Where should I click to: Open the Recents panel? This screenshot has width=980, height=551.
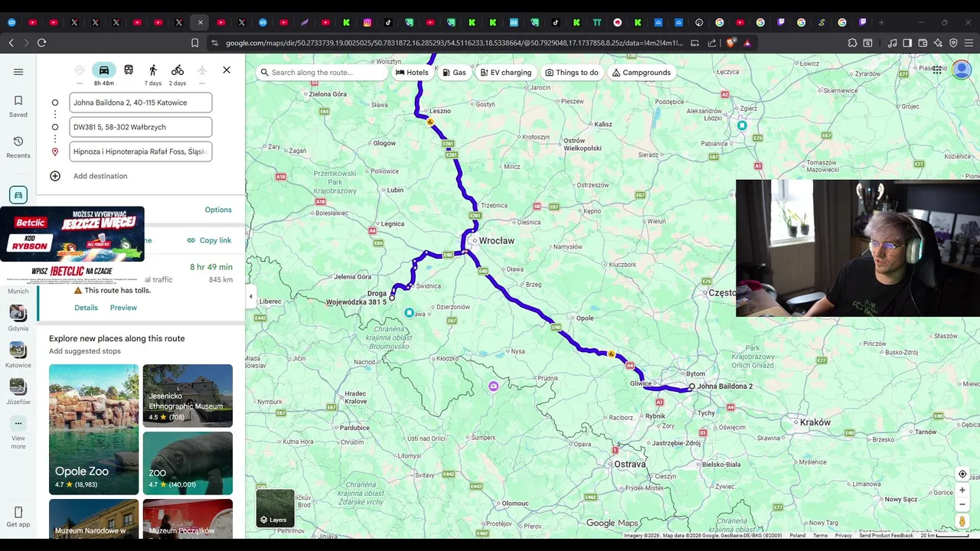point(18,148)
